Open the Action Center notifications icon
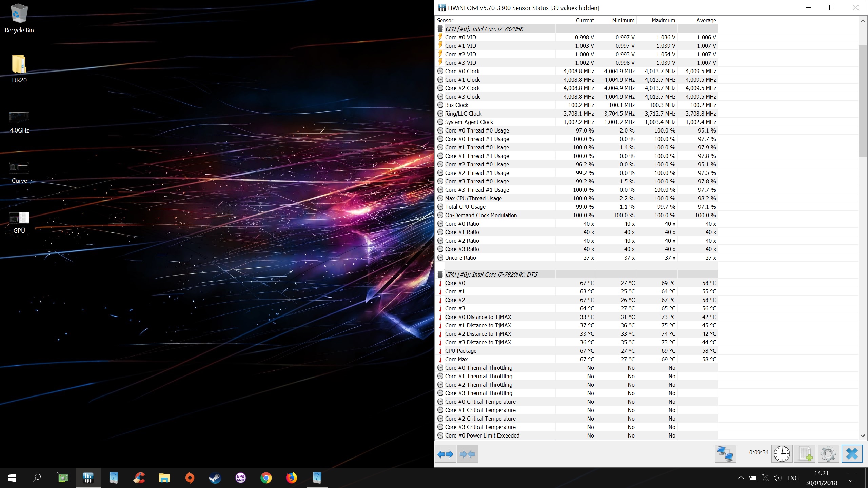 click(x=851, y=478)
